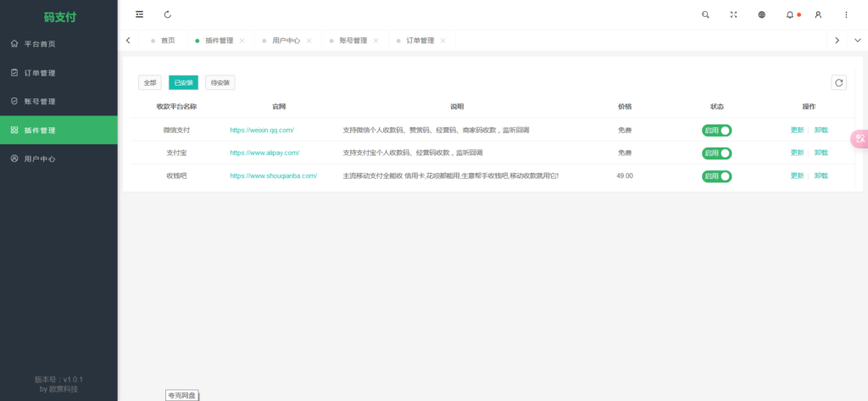The height and width of the screenshot is (401, 868).
Task: Open the www.alipay.com link
Action: [x=264, y=153]
